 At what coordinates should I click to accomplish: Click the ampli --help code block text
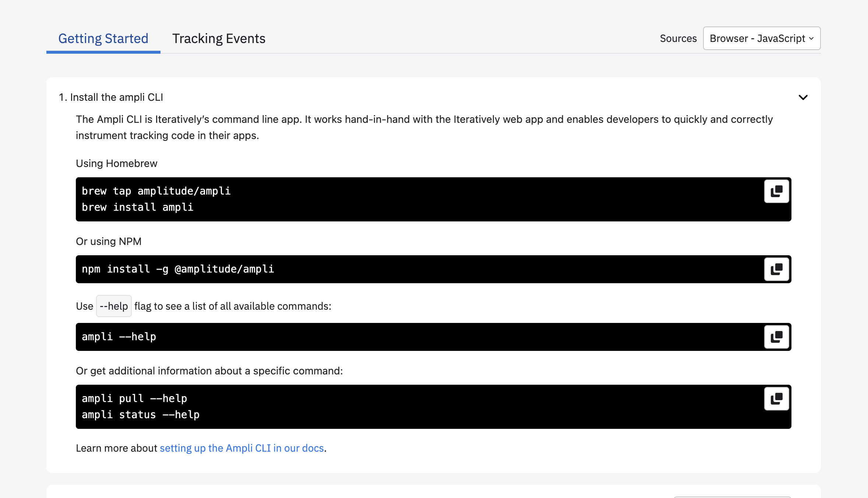click(x=119, y=337)
